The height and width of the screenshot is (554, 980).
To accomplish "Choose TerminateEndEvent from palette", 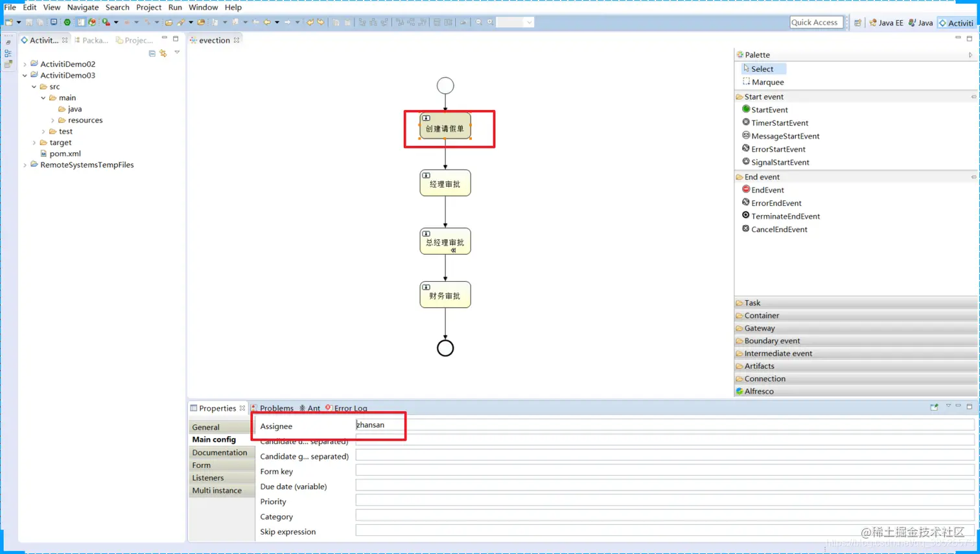I will 780,216.
